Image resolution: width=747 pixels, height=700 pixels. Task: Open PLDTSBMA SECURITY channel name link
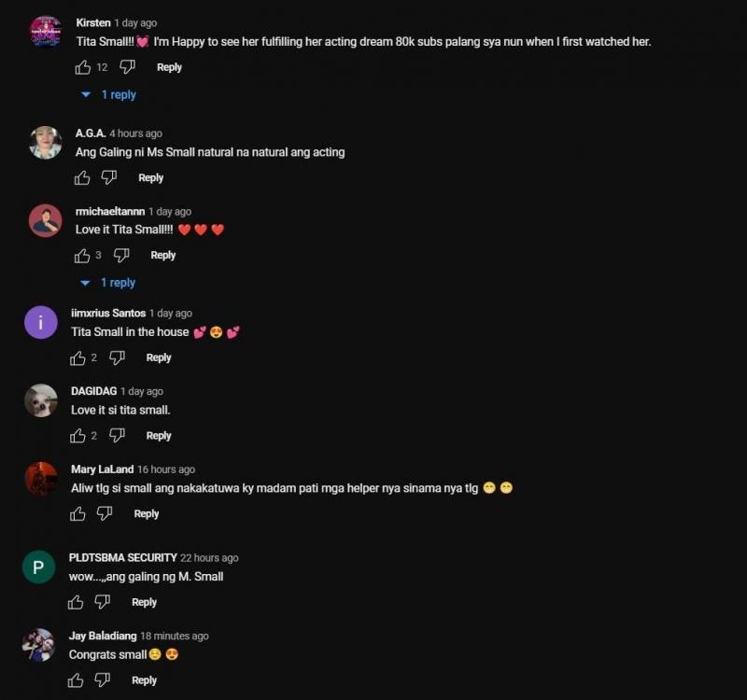click(x=123, y=557)
